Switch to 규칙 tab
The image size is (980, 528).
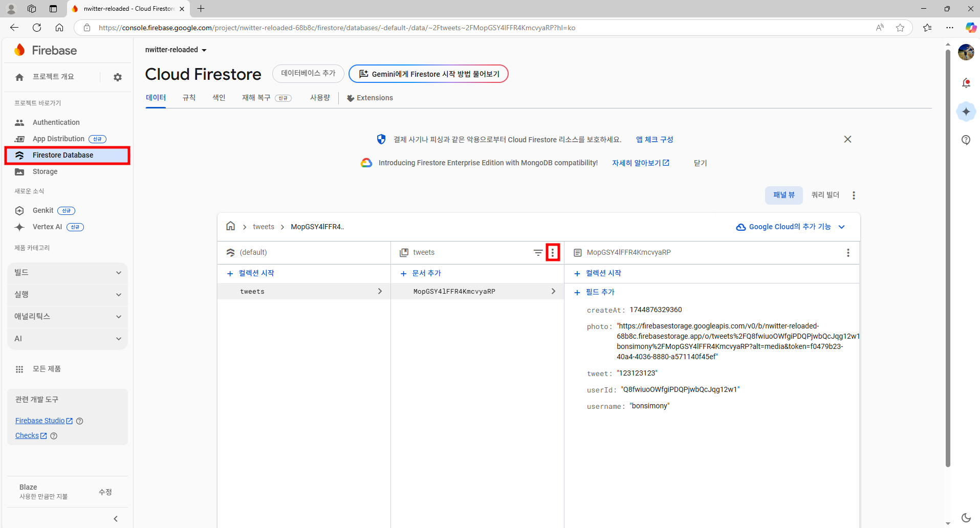[189, 98]
